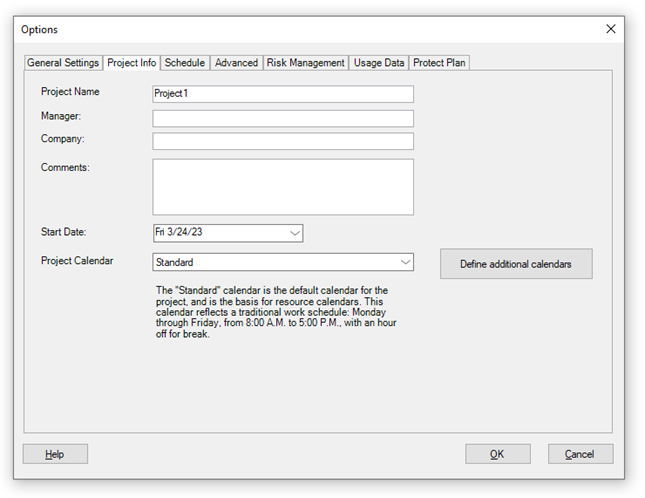This screenshot has width=645, height=498.
Task: Click the Company input box
Action: (x=283, y=141)
